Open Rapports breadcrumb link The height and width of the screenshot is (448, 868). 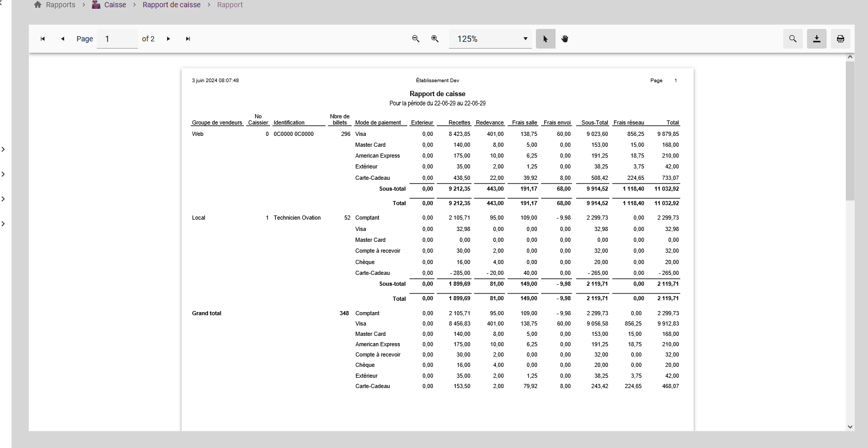[61, 5]
